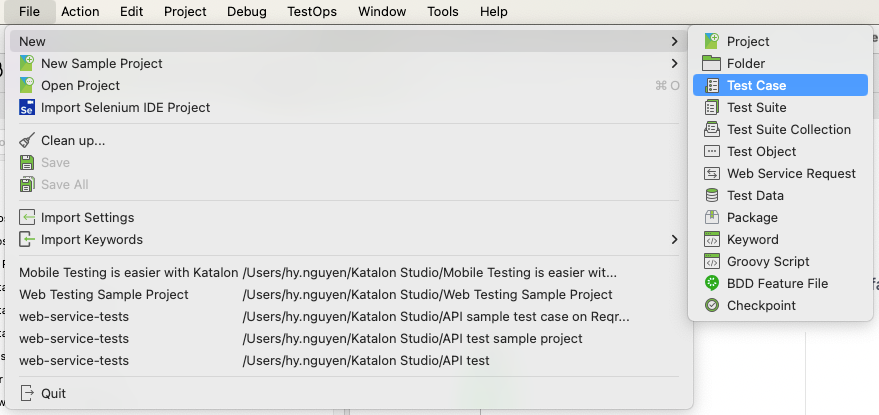Screen dimensions: 879x415
Task: Click the Import Keywords icon
Action: pyautogui.click(x=27, y=239)
